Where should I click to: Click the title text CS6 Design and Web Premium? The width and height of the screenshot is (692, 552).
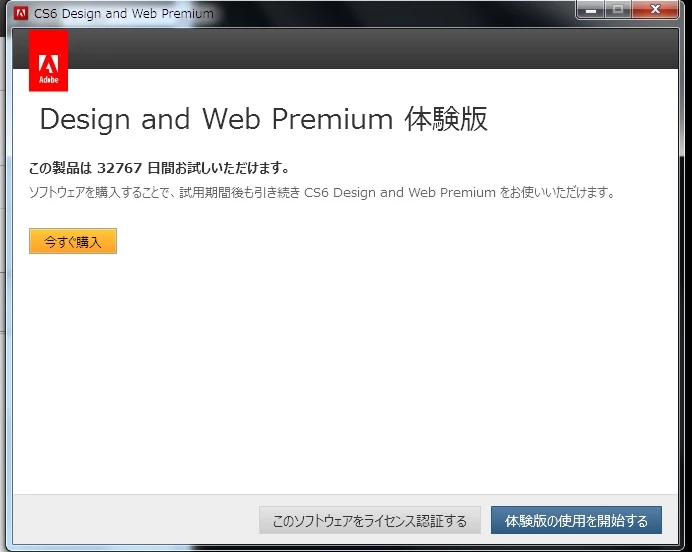(x=124, y=14)
